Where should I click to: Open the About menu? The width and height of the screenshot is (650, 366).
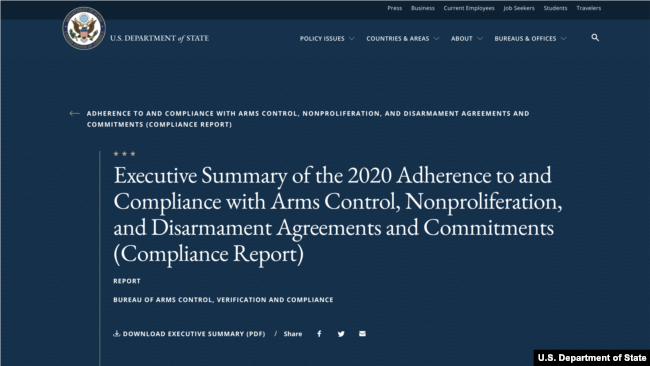461,39
